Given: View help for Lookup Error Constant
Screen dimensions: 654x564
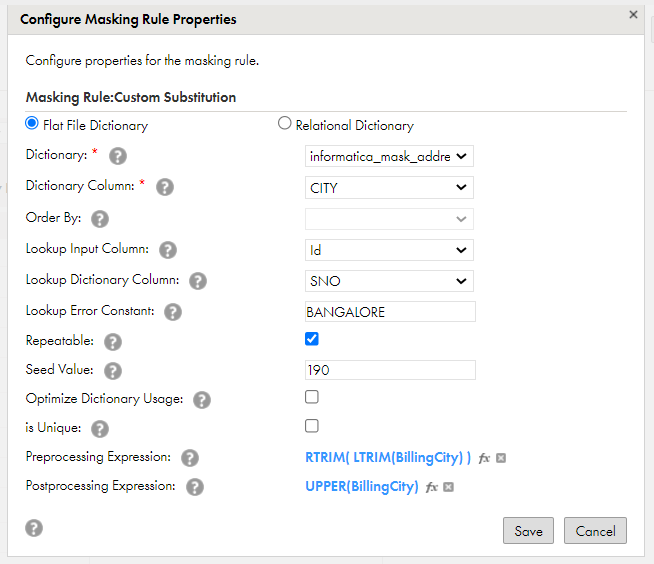Looking at the screenshot, I should tap(173, 312).
